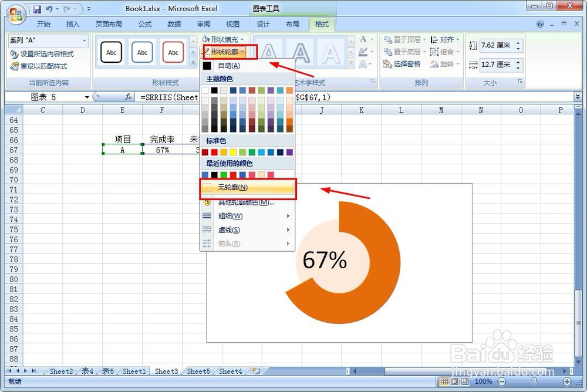This screenshot has width=587, height=392.
Task: Switch to Normal view in status bar
Action: point(444,381)
